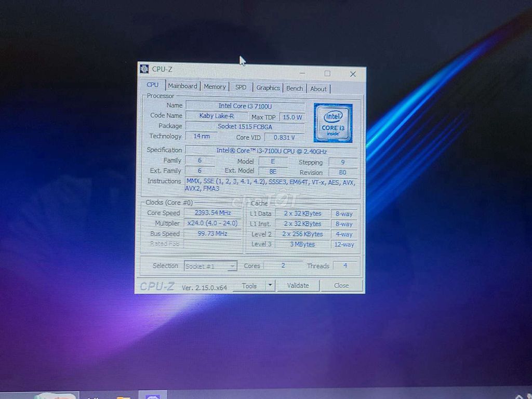Go to the Graphics tab

point(268,88)
